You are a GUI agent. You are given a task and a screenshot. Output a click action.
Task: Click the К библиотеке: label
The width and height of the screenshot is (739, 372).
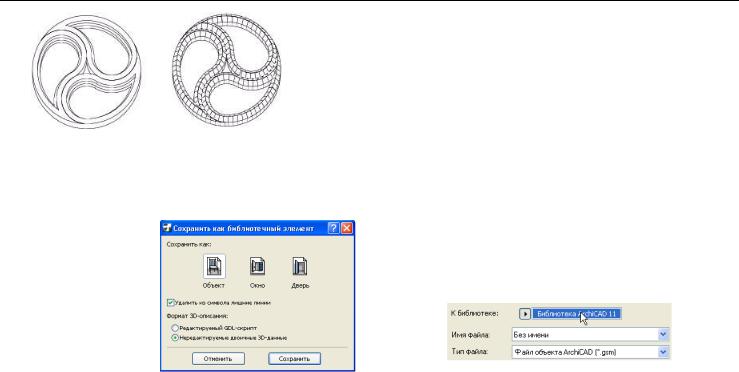point(475,314)
